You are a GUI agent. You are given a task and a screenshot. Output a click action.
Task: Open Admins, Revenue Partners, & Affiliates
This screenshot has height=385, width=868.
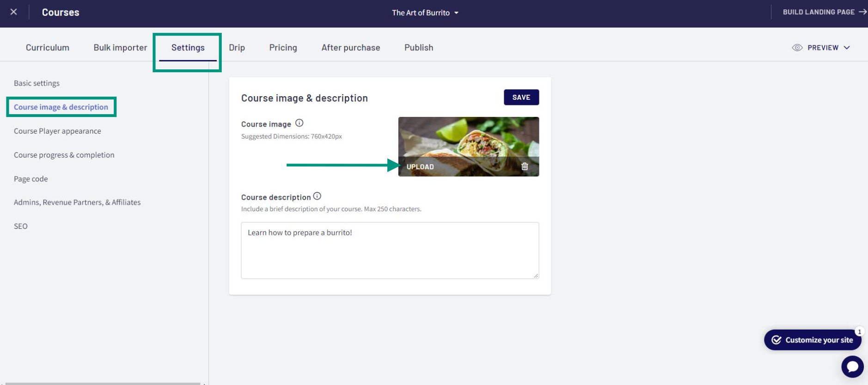point(77,202)
